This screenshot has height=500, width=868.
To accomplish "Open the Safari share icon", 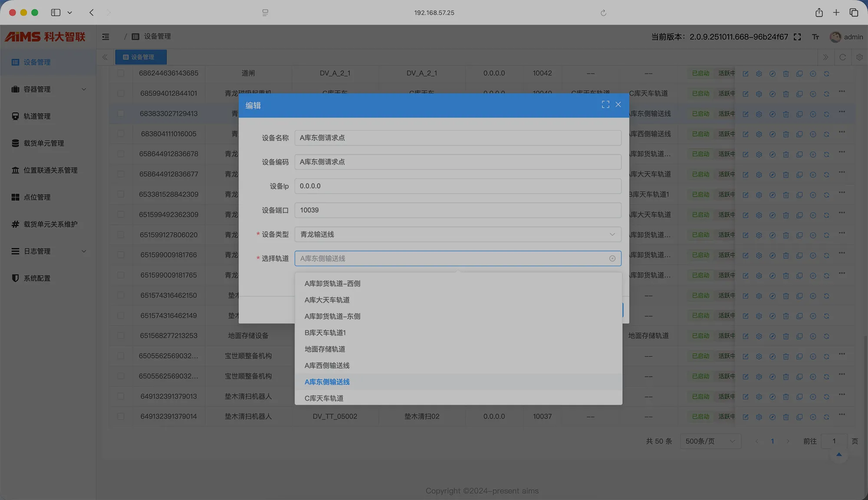I will 819,13.
